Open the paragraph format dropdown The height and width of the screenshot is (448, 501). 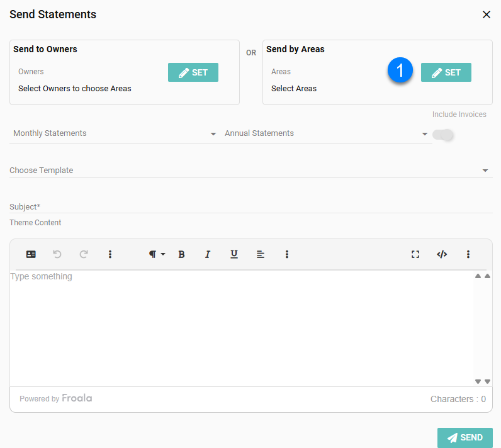click(157, 254)
